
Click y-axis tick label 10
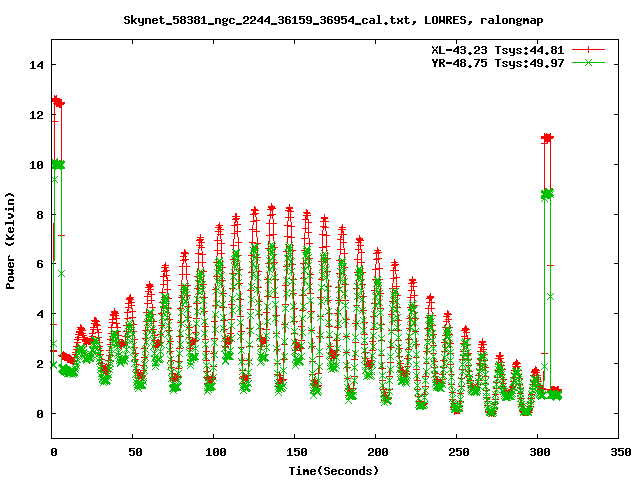click(x=36, y=165)
